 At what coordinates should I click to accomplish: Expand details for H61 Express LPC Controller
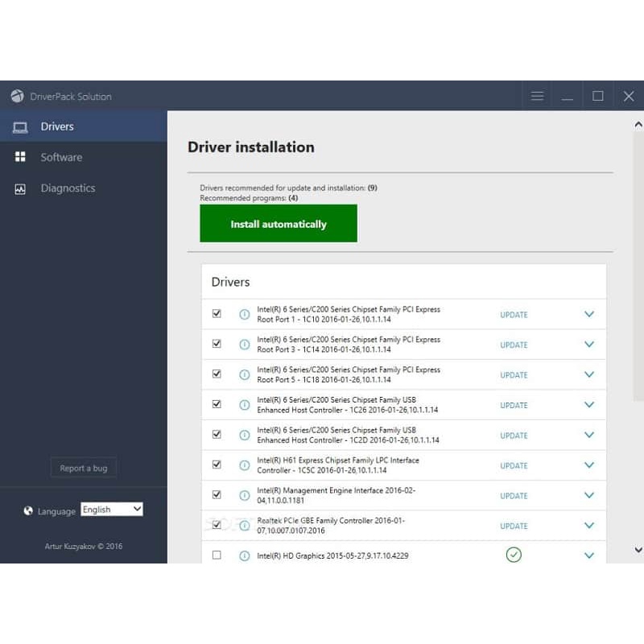point(588,465)
